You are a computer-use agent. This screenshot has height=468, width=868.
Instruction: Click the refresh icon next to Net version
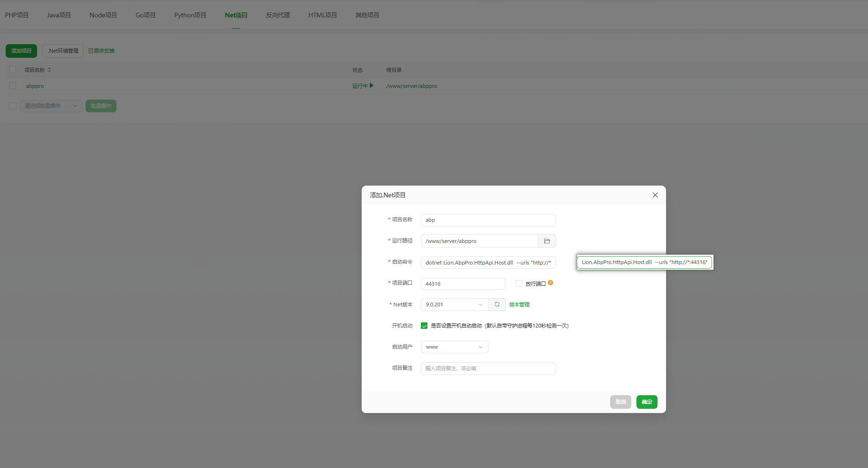click(497, 304)
